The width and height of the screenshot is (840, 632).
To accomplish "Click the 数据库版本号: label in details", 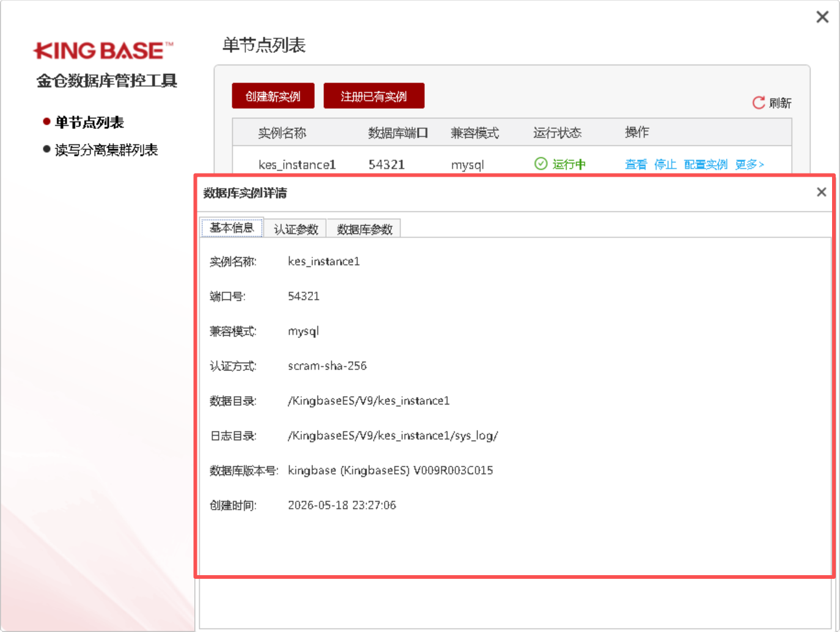I will (x=244, y=471).
